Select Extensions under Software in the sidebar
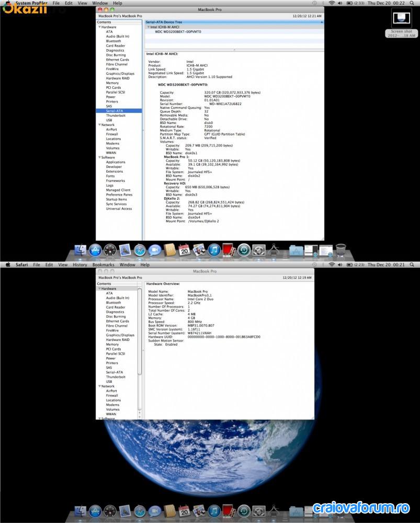The width and height of the screenshot is (420, 523). tap(115, 172)
